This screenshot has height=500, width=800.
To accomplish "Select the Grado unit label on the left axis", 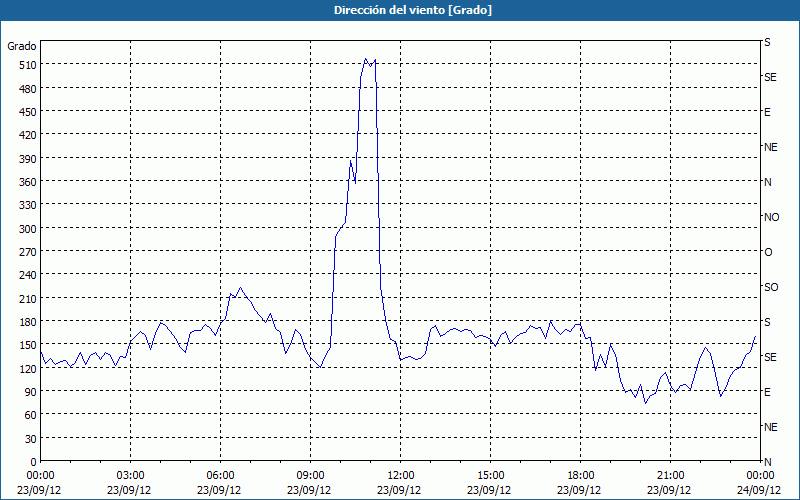I will click(22, 46).
